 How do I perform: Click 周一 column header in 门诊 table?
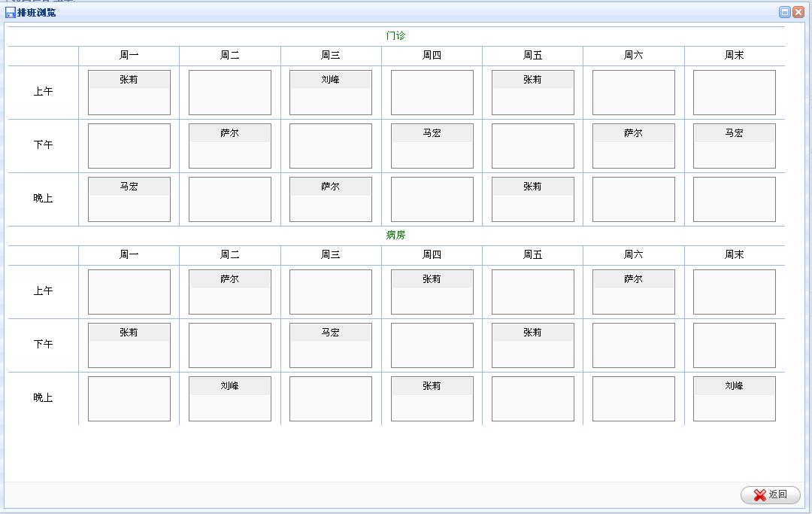pos(129,55)
